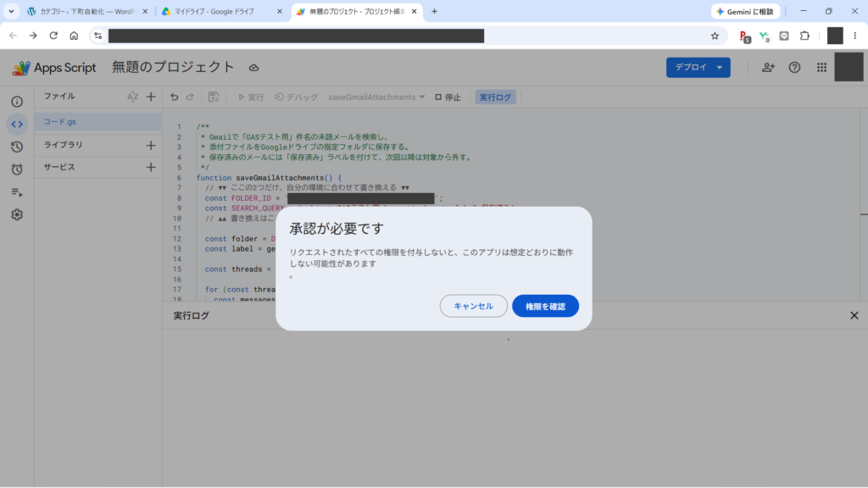Click the undo arrow icon

175,97
